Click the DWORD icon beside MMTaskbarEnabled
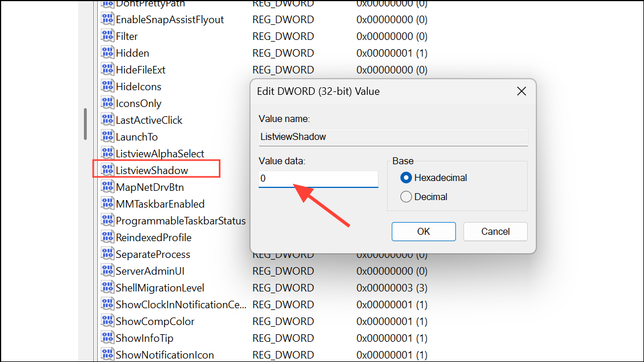 (108, 204)
